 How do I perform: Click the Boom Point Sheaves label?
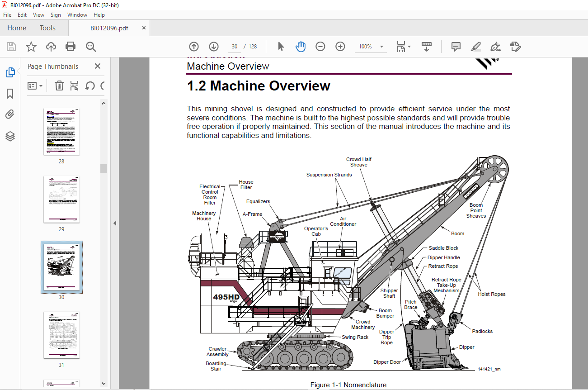point(476,210)
